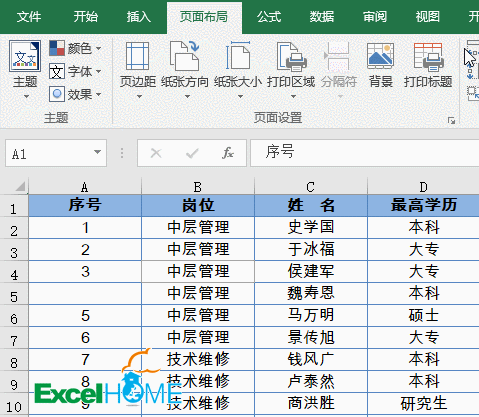Open the Name Box dropdown arrow
The image size is (479, 417).
97,152
